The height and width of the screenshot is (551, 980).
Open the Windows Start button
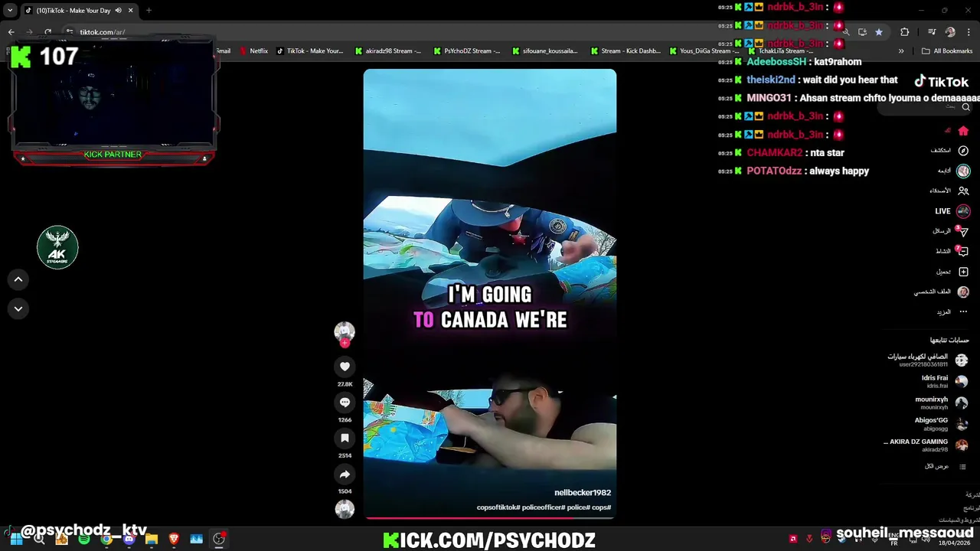point(16,540)
